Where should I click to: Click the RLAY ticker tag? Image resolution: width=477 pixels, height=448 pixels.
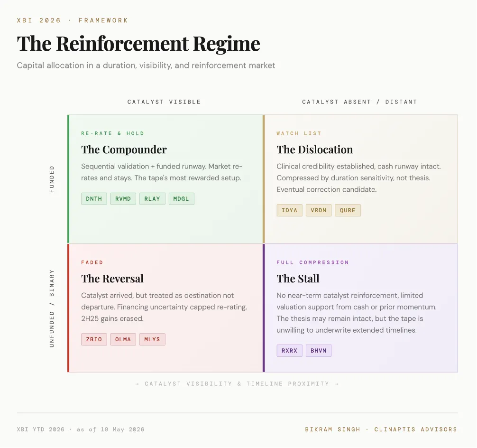(152, 199)
